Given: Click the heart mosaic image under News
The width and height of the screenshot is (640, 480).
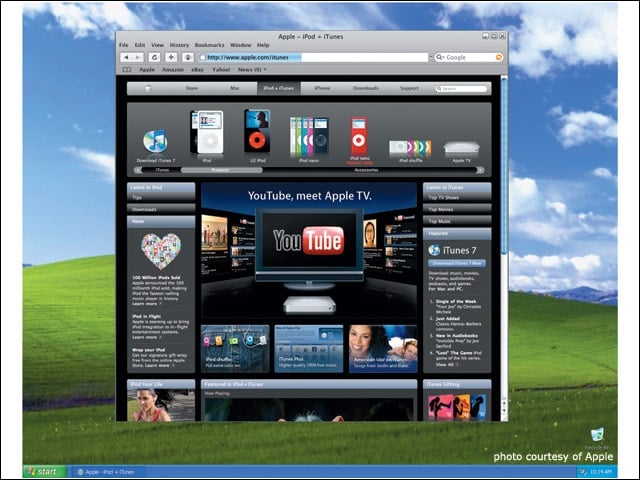Looking at the screenshot, I should pos(161,251).
